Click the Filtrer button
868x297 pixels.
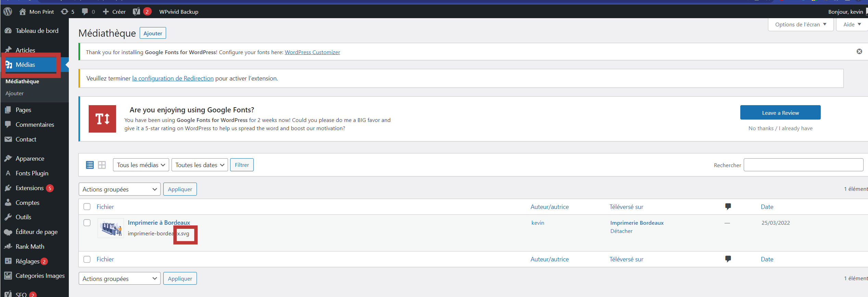tap(242, 165)
